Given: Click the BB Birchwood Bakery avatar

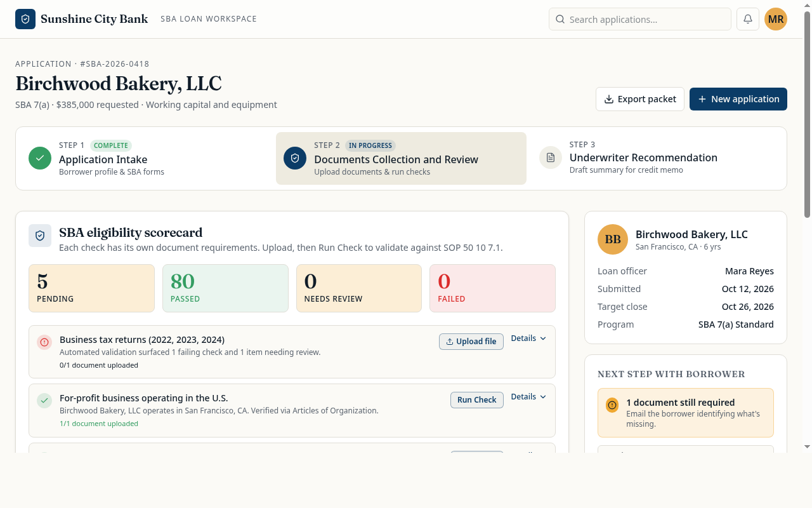Looking at the screenshot, I should point(613,239).
